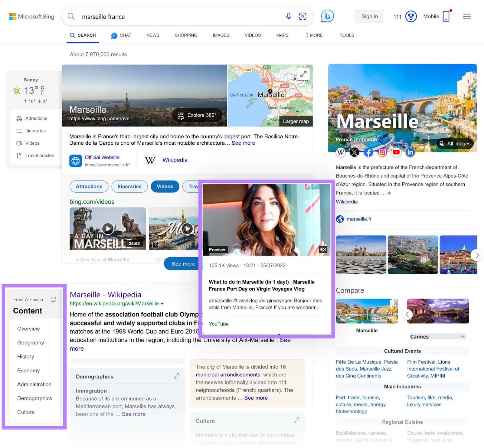Open the Larger map view
Image resolution: width=484 pixels, height=448 pixels.
(x=296, y=121)
